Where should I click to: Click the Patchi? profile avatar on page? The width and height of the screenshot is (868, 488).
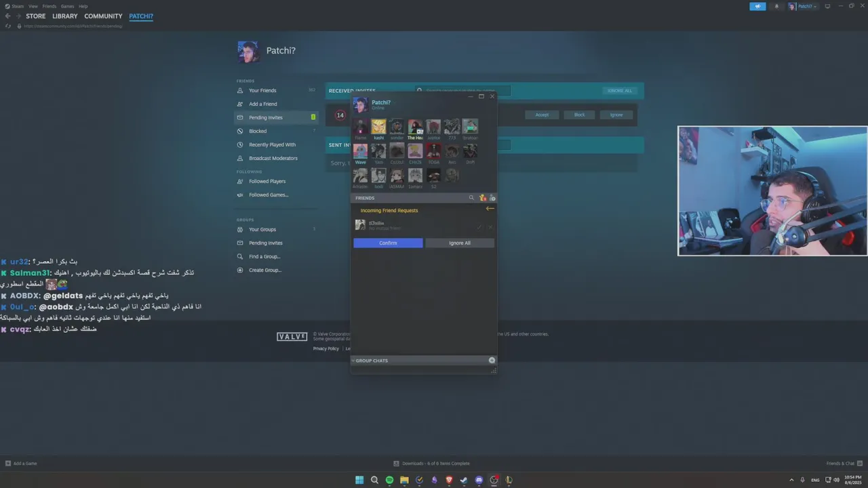pos(248,52)
